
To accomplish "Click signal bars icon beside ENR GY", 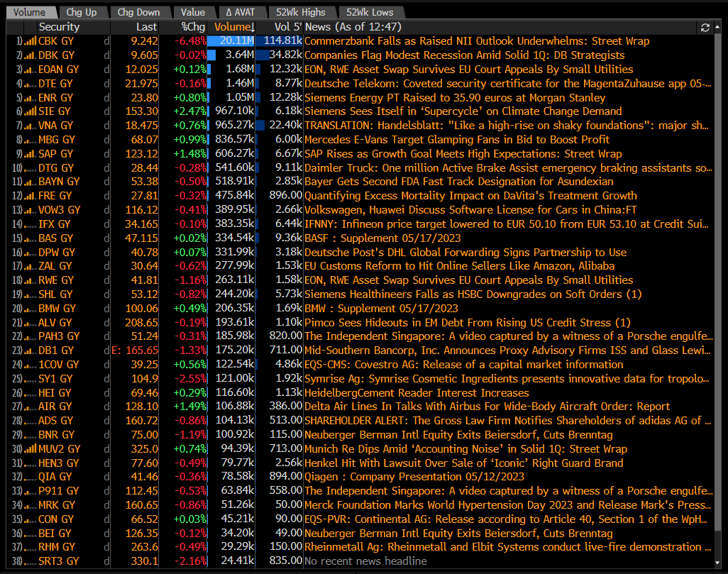I will tap(30, 98).
